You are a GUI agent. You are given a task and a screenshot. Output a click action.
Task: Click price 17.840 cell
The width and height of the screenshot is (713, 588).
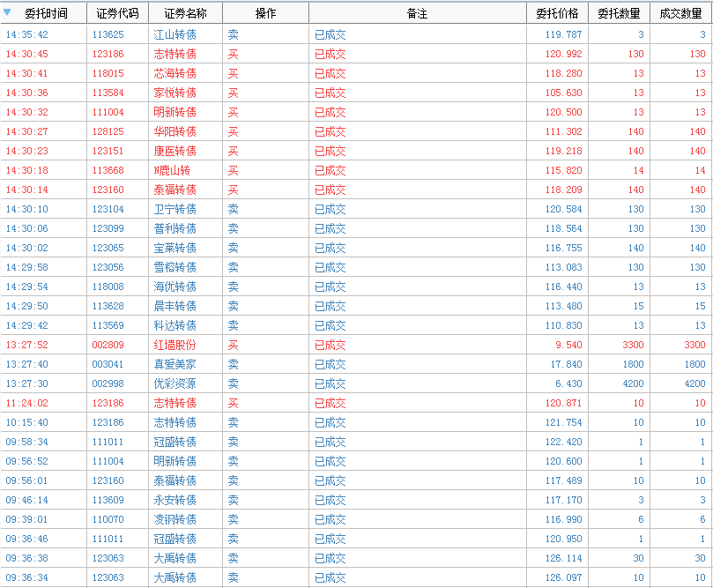566,364
